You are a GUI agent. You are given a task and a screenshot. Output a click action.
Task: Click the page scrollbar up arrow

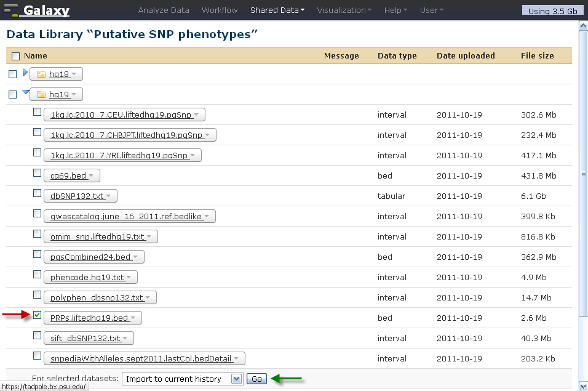pos(583,25)
